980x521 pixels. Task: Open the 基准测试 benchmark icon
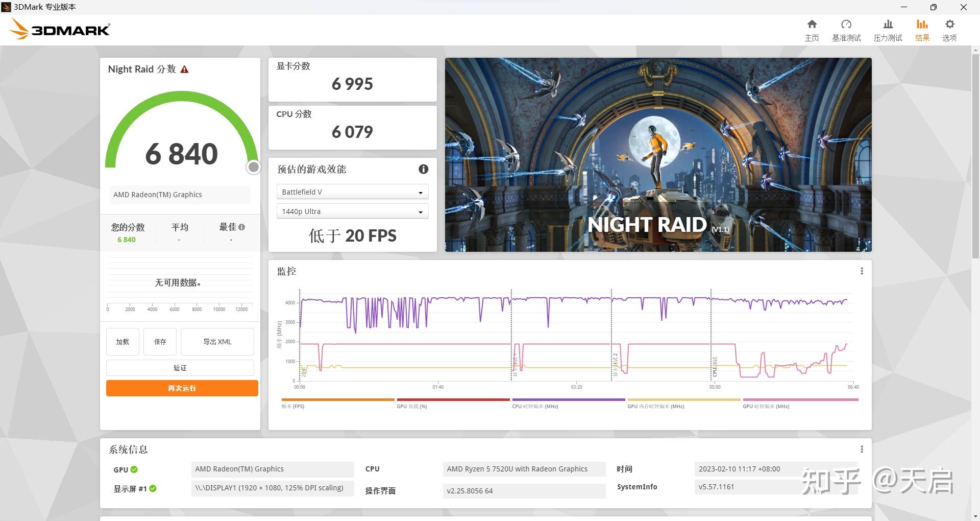point(846,29)
